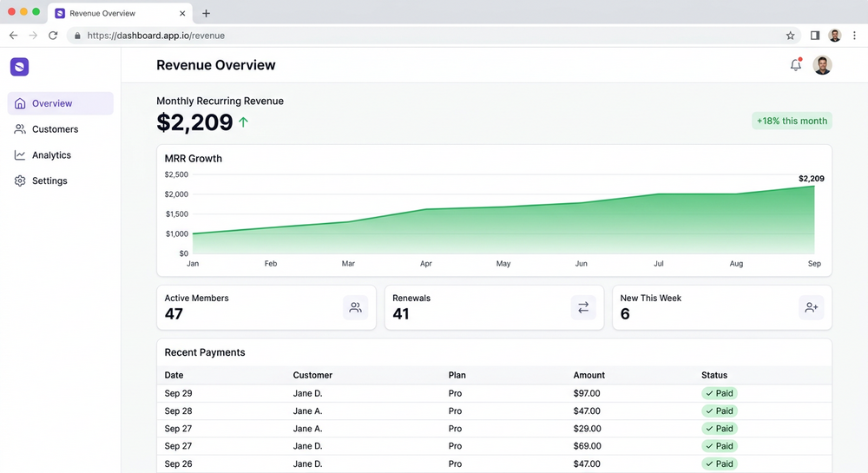Click the Monthly Recurring Revenue label

point(220,102)
